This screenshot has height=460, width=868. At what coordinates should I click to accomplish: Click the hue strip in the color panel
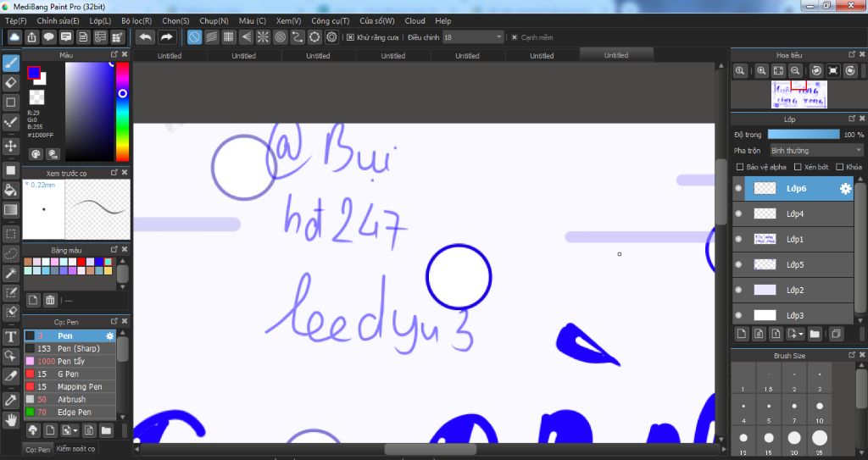click(122, 111)
